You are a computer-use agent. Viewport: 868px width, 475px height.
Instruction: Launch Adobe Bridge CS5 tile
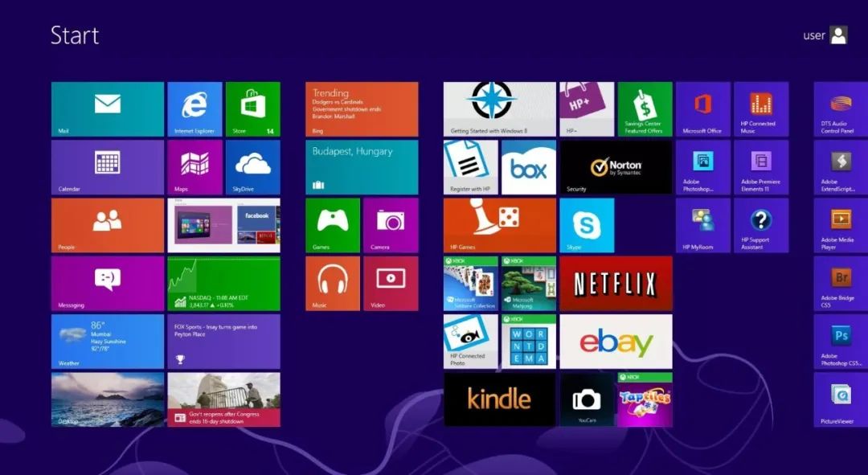841,284
